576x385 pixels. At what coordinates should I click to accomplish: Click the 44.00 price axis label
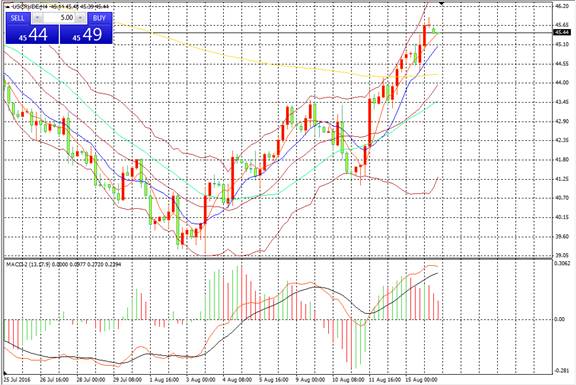click(x=562, y=83)
